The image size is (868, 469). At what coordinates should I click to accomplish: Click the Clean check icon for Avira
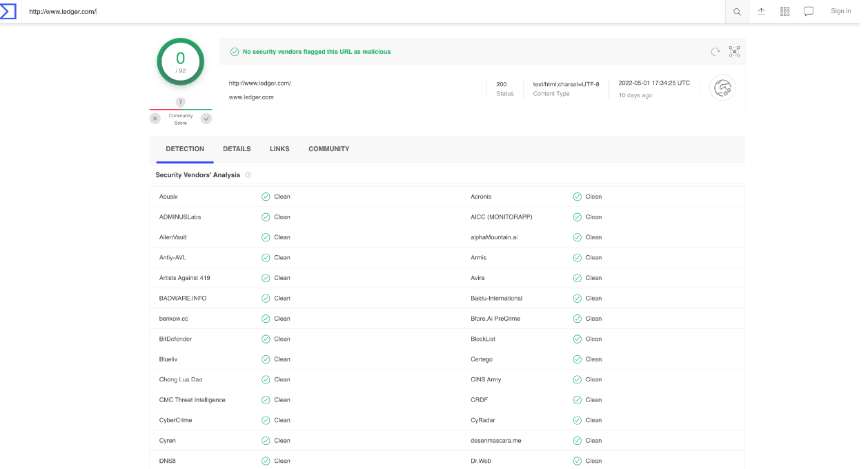[578, 278]
